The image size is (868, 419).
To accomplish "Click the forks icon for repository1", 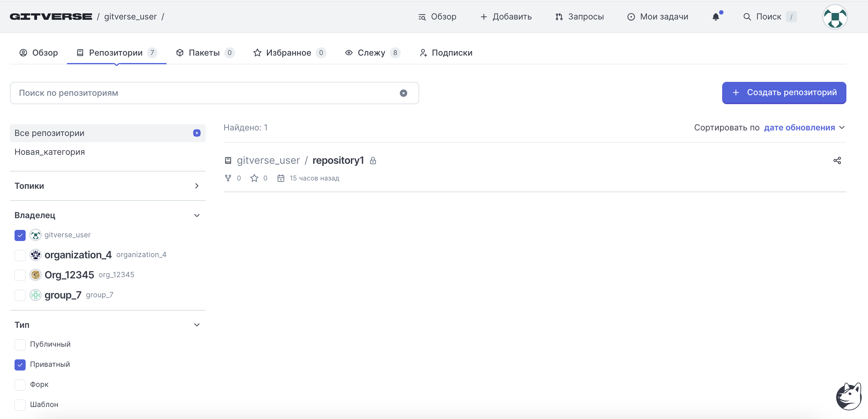I will coord(228,178).
